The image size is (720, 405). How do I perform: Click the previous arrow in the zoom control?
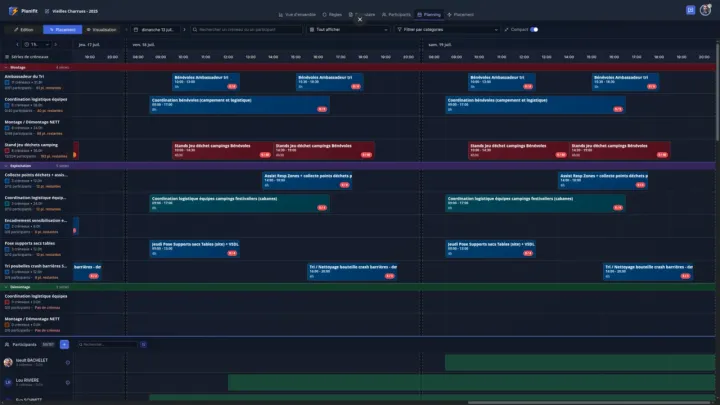(x=17, y=44)
